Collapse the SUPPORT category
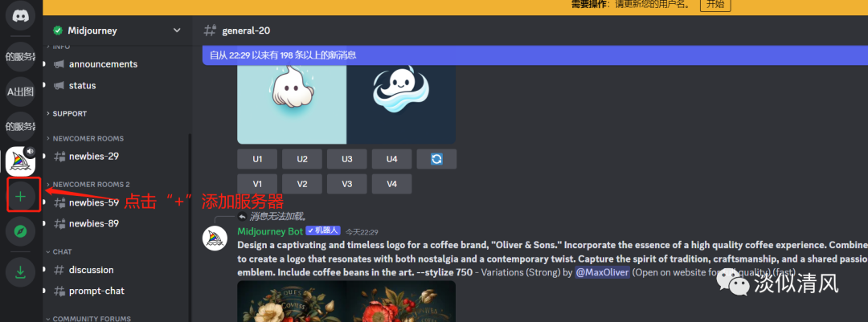The height and width of the screenshot is (322, 868). 70,113
